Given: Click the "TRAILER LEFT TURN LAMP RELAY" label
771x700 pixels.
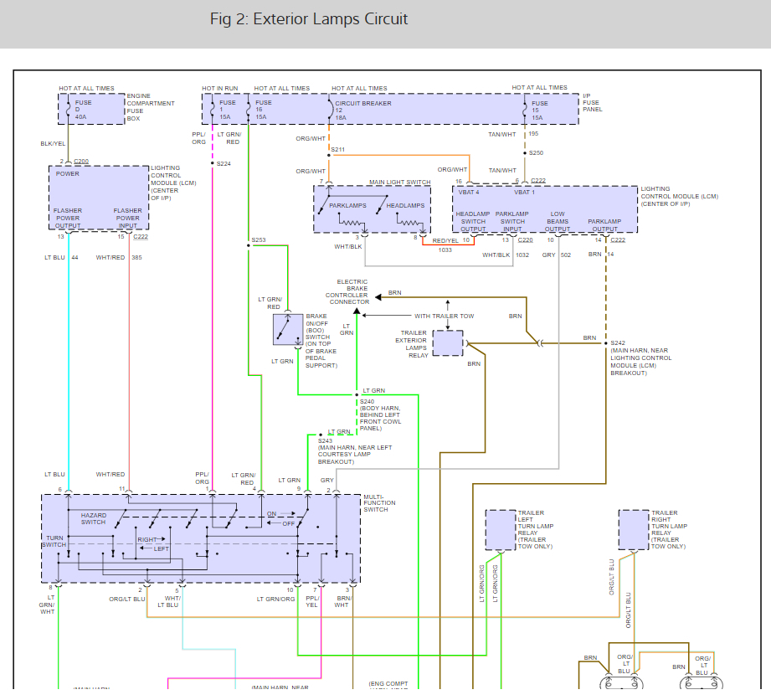Looking at the screenshot, I should point(536,530).
